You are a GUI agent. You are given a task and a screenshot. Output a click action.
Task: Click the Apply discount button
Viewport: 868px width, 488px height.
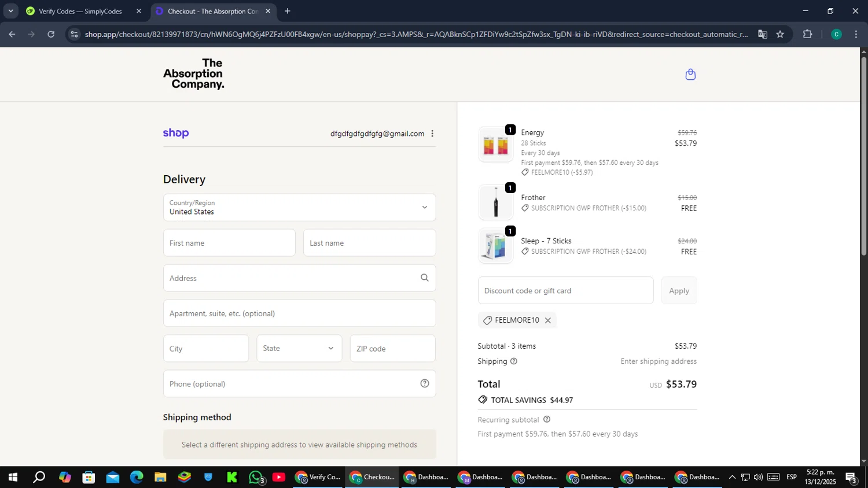coord(679,290)
